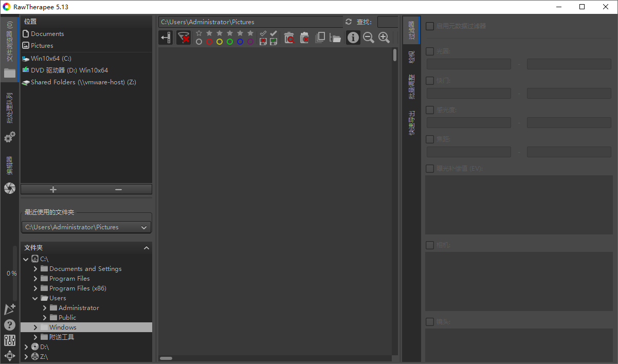The width and height of the screenshot is (618, 364).
Task: Filter by the red color label circle
Action: 209,42
